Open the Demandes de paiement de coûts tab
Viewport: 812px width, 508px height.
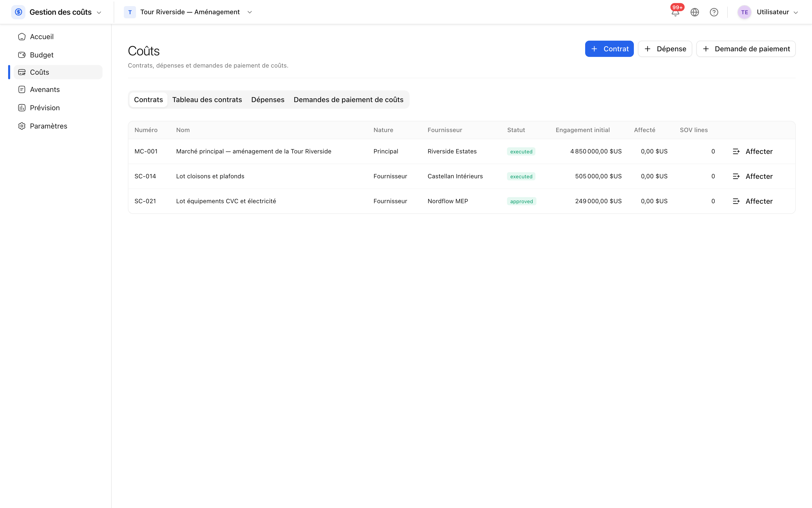point(348,100)
